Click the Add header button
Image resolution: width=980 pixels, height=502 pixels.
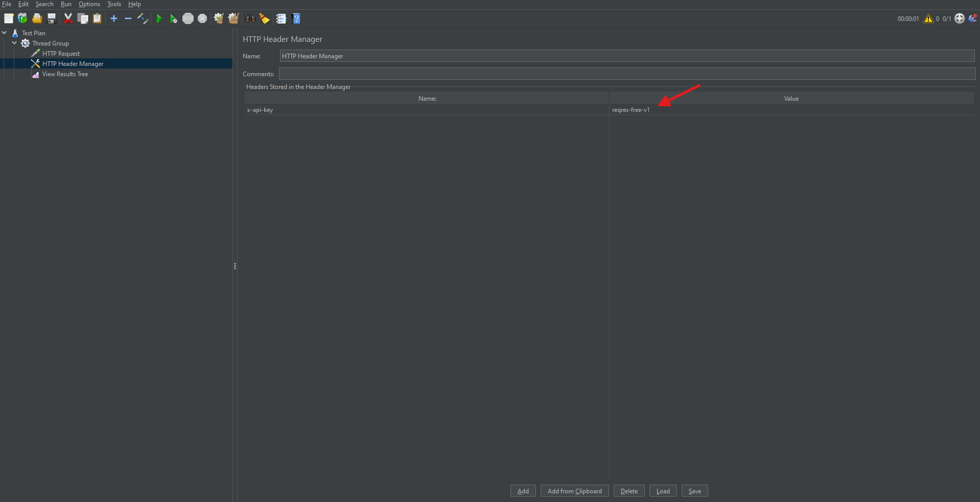pyautogui.click(x=523, y=491)
